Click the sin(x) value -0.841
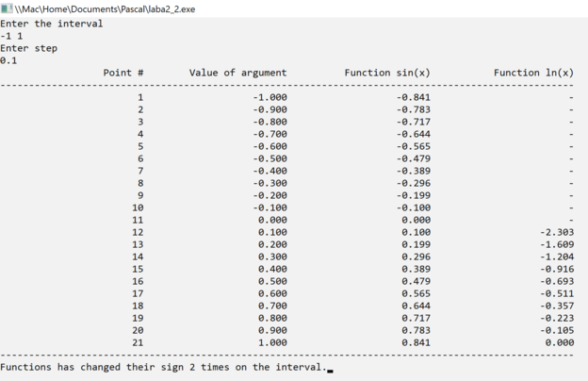This screenshot has width=588, height=381. (x=414, y=97)
